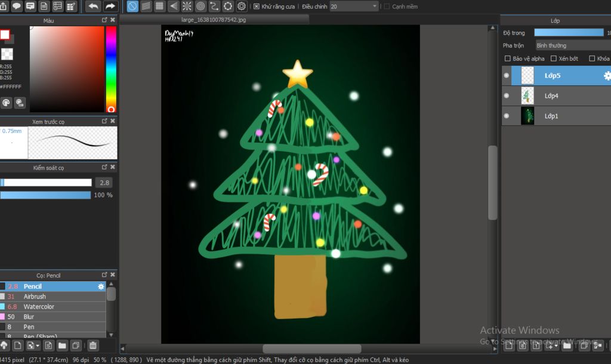Viewport: 611px width, 364px height.
Task: Click the Độ trong opacity slider
Action: coord(569,33)
